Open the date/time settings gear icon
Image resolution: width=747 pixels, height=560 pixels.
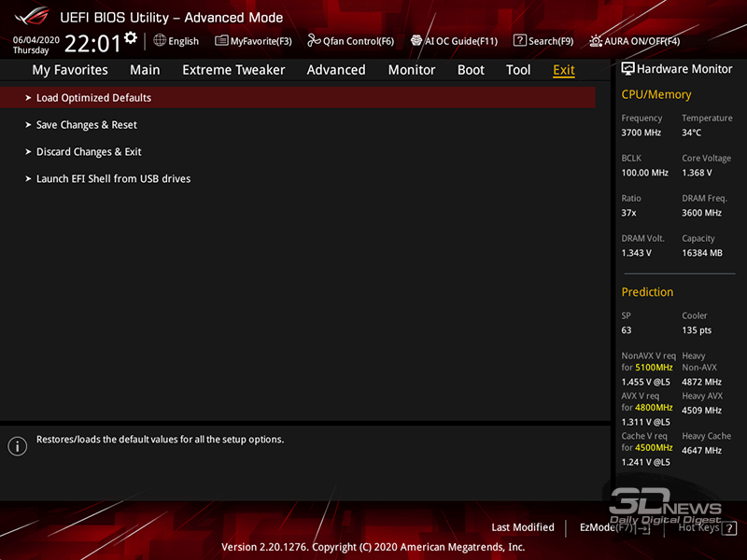pyautogui.click(x=131, y=37)
